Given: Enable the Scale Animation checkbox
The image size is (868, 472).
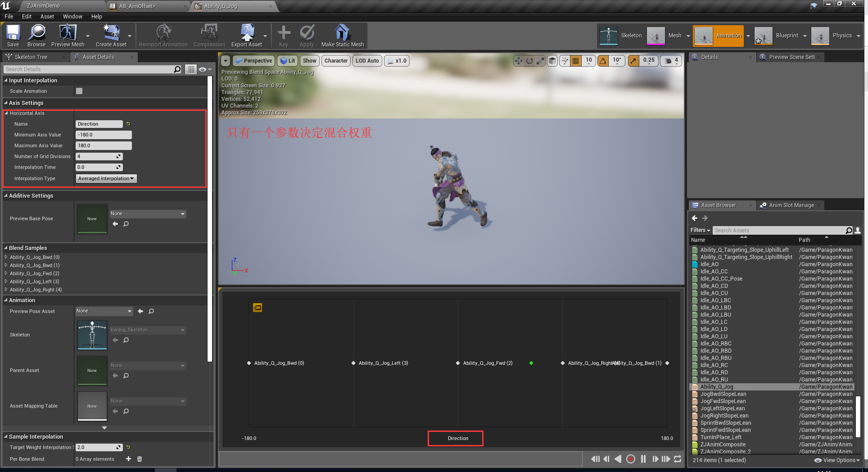Looking at the screenshot, I should (79, 91).
